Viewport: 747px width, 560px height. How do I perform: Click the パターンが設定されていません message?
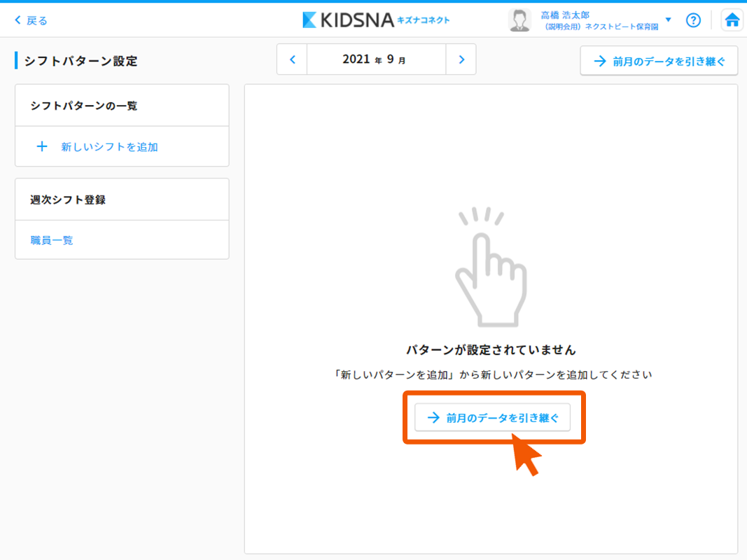coord(491,349)
